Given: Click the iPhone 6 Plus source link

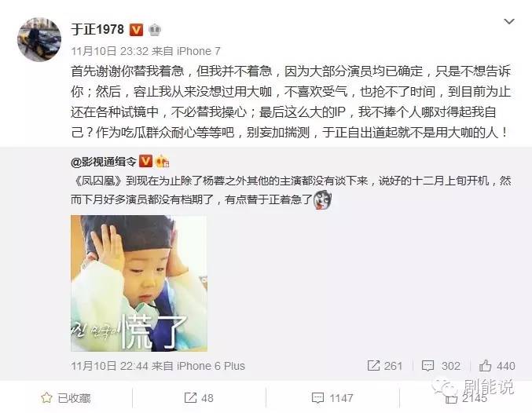Looking at the screenshot, I should (x=211, y=366).
